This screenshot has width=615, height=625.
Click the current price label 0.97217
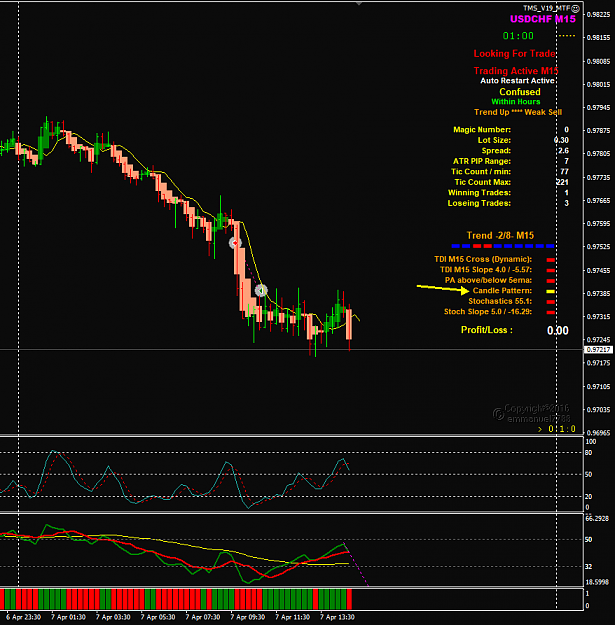click(598, 350)
